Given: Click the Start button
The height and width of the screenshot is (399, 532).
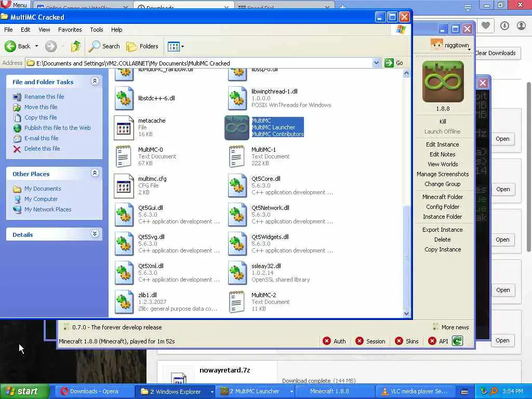Looking at the screenshot, I should tap(24, 392).
